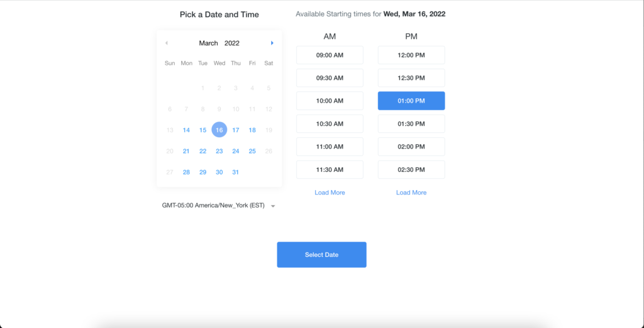This screenshot has height=328, width=644.
Task: Open the 2022 year selector
Action: tap(232, 43)
